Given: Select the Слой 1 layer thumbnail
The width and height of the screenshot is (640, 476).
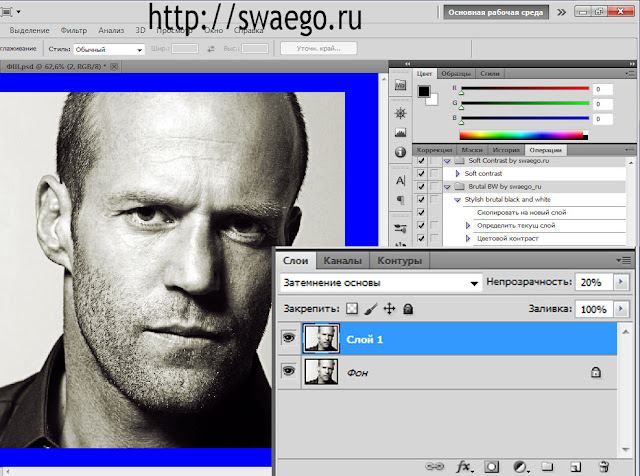Looking at the screenshot, I should pyautogui.click(x=321, y=338).
